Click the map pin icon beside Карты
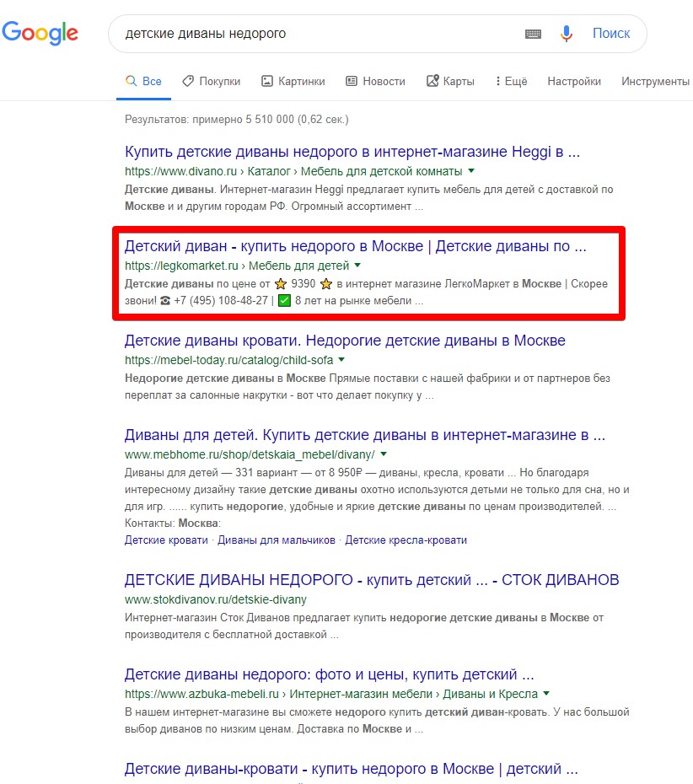The height and width of the screenshot is (784, 693). point(432,80)
